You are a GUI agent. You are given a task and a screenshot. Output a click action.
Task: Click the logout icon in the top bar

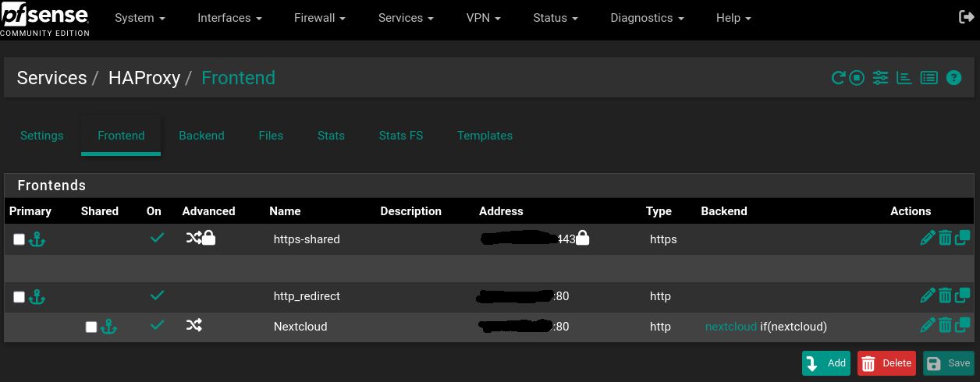click(966, 17)
